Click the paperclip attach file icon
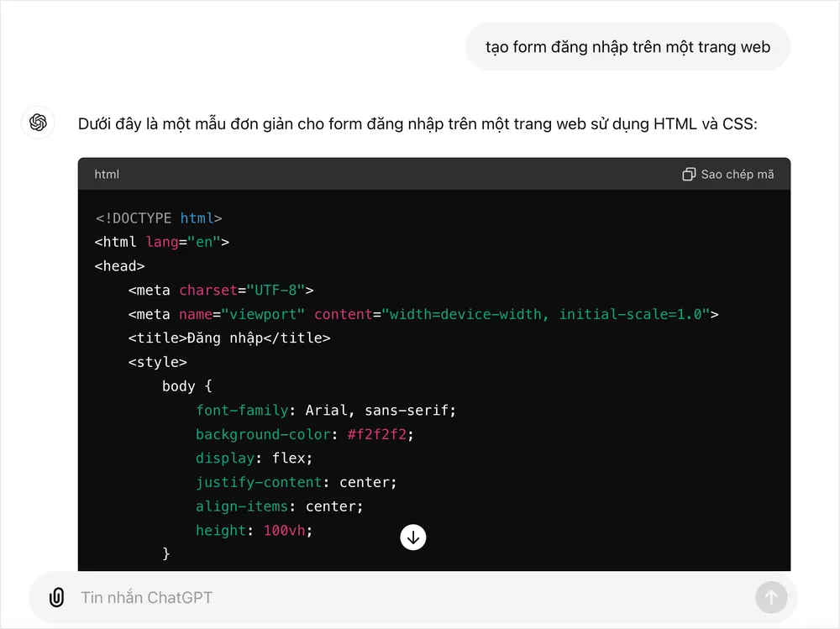840x629 pixels. pos(57,597)
